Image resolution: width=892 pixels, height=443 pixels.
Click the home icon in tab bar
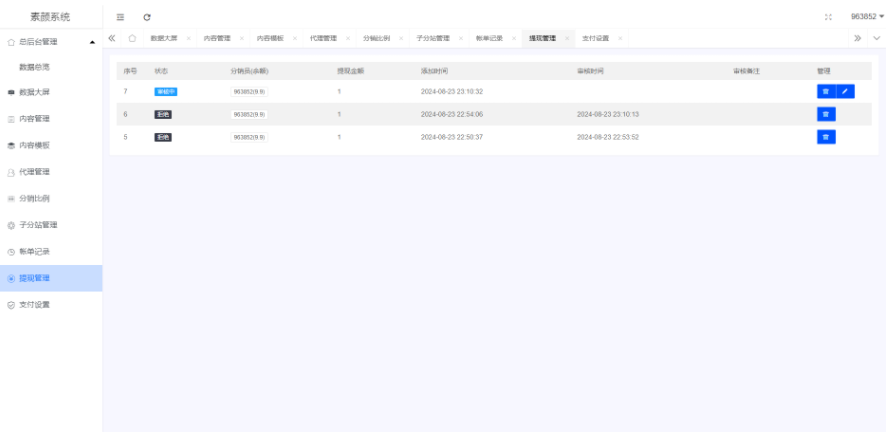click(x=132, y=38)
